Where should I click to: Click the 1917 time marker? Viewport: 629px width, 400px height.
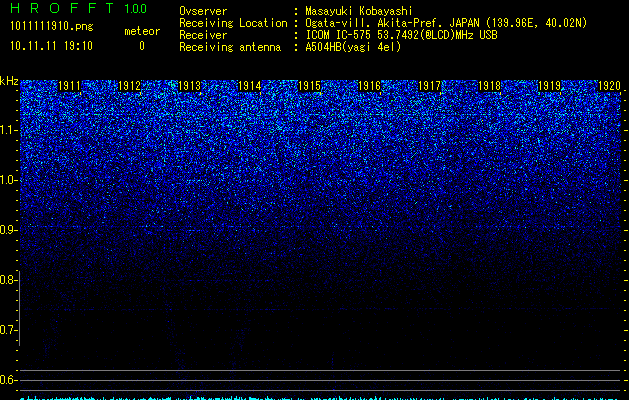(x=429, y=86)
